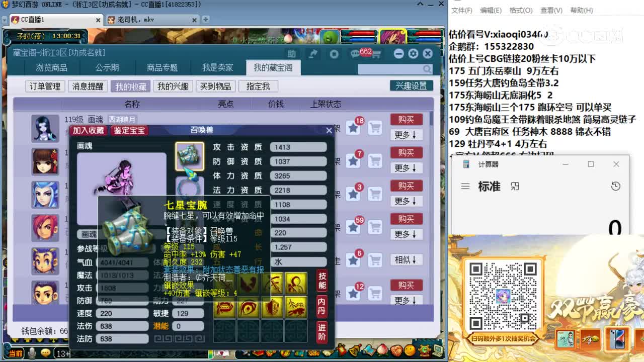The image size is (644, 362).
Task: Expand 更多 dropdown beside the star with badge 7
Action: pyautogui.click(x=406, y=168)
